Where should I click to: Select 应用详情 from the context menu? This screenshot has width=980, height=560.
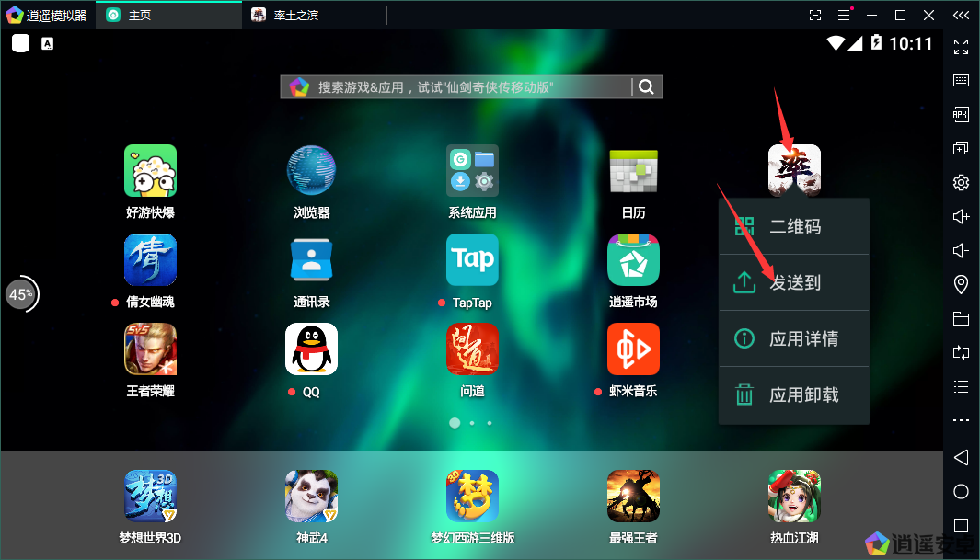[x=794, y=338]
